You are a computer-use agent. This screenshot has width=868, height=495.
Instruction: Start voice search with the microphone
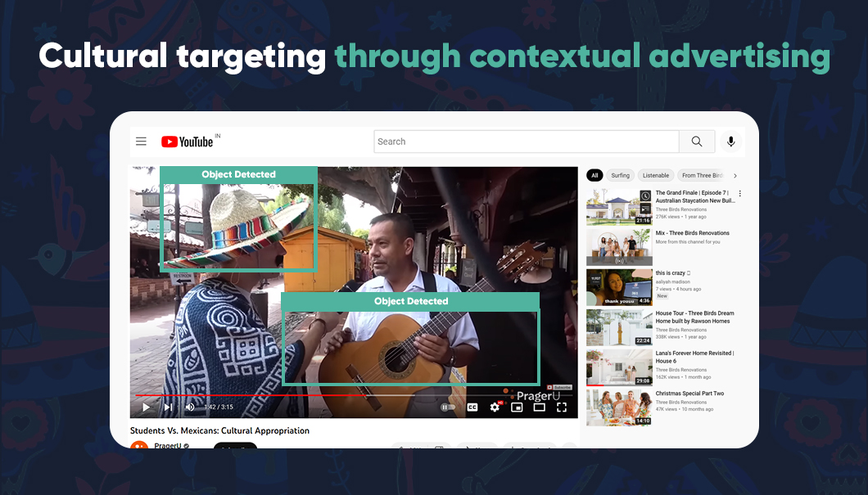pyautogui.click(x=730, y=142)
